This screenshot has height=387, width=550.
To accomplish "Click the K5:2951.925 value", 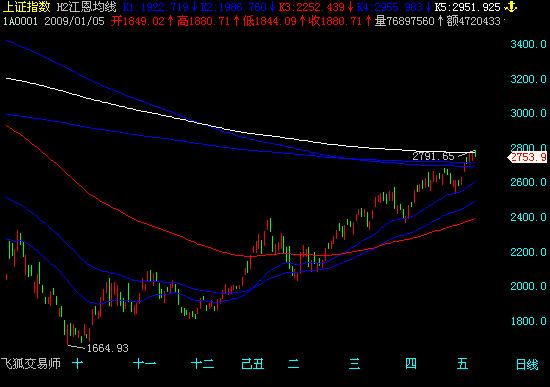I will point(467,7).
